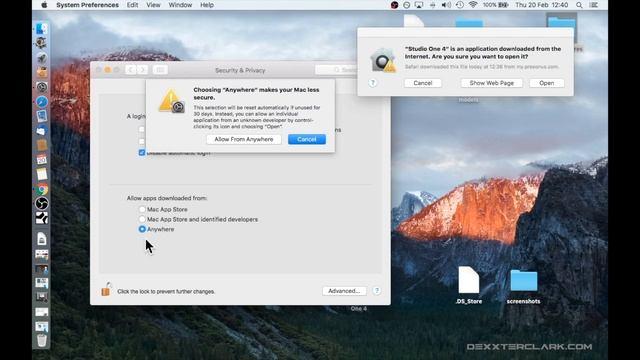Image resolution: width=640 pixels, height=360 pixels.
Task: Open Wi-Fi status menu
Action: click(473, 5)
